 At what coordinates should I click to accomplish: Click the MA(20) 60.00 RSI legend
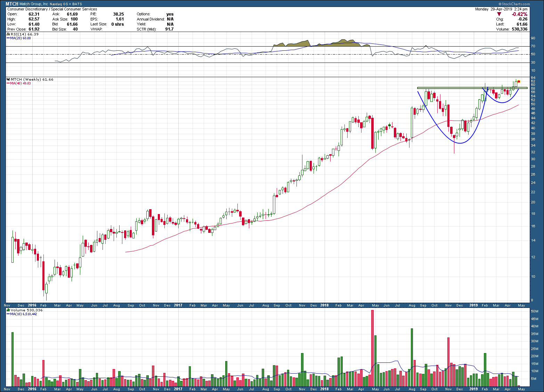coord(19,38)
